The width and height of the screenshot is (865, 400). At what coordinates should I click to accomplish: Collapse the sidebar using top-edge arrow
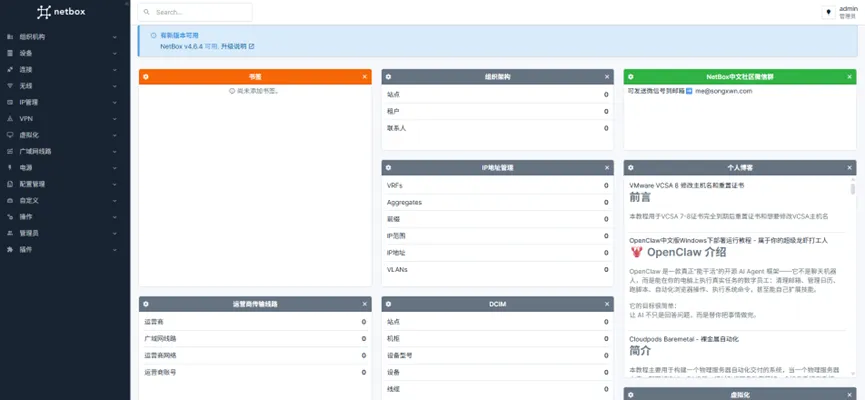[126, 3]
